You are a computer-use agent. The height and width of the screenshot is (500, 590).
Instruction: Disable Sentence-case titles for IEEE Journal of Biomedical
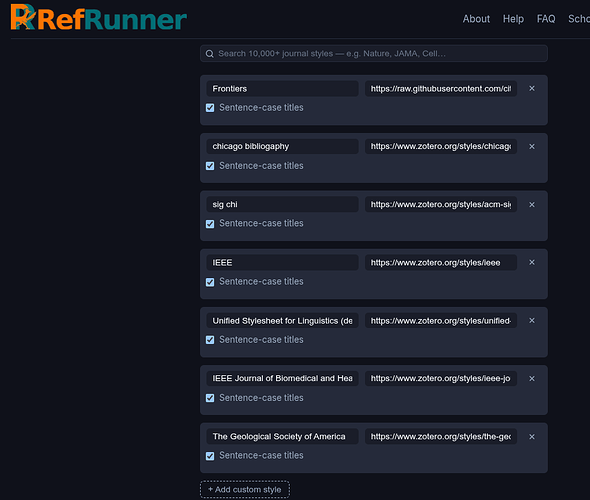pos(210,398)
